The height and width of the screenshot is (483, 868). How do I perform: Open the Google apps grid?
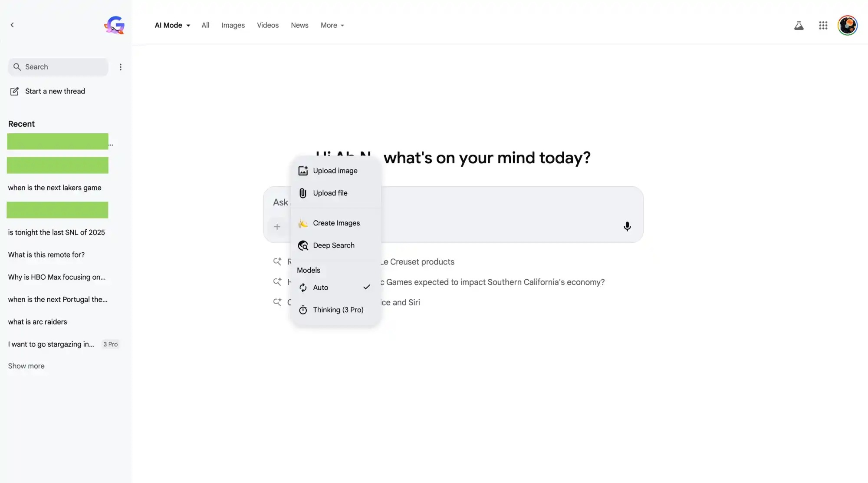823,25
